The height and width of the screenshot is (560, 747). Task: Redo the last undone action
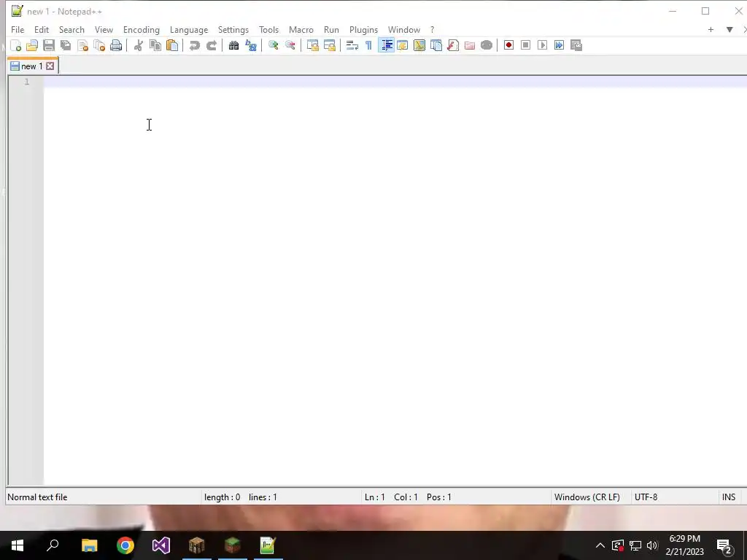point(212,45)
